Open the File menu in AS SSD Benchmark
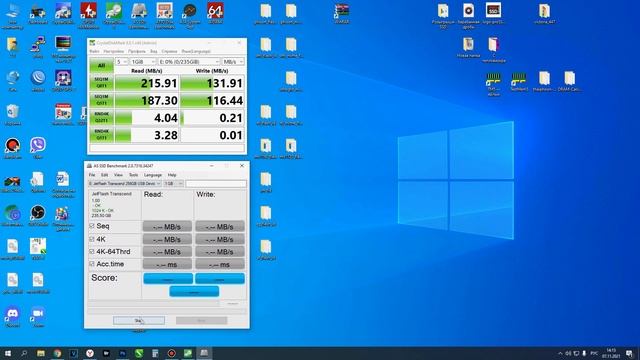 click(x=92, y=175)
